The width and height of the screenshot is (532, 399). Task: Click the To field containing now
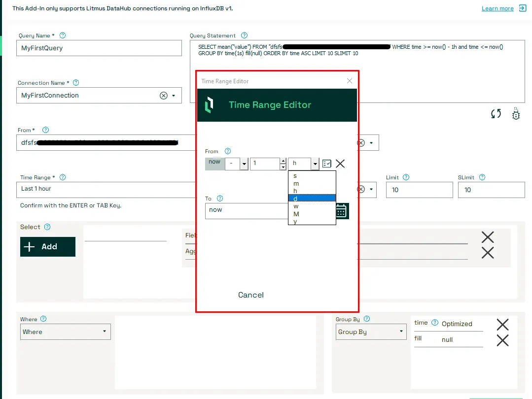tap(247, 211)
